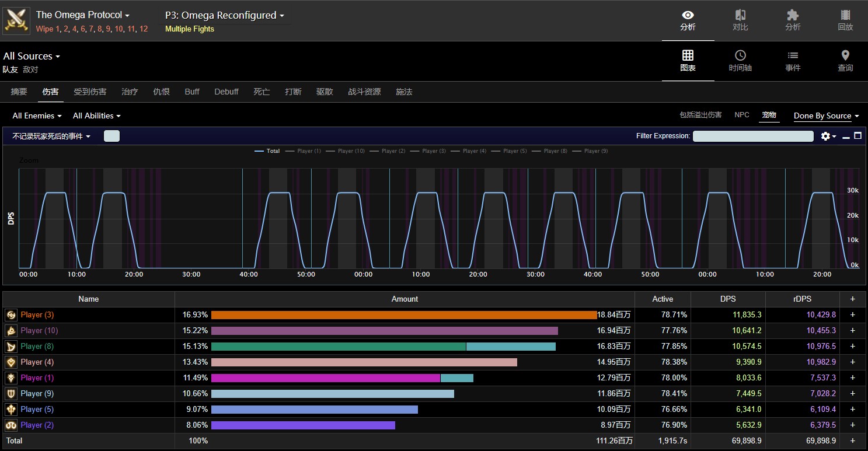
Task: Click the Filter Expression input field
Action: click(x=752, y=136)
